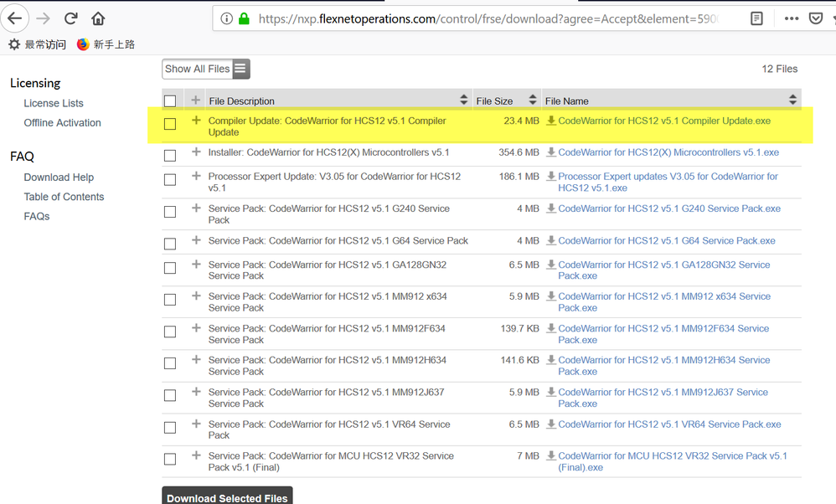Expand the Compiler Update row details
This screenshot has width=836, height=504.
(196, 121)
